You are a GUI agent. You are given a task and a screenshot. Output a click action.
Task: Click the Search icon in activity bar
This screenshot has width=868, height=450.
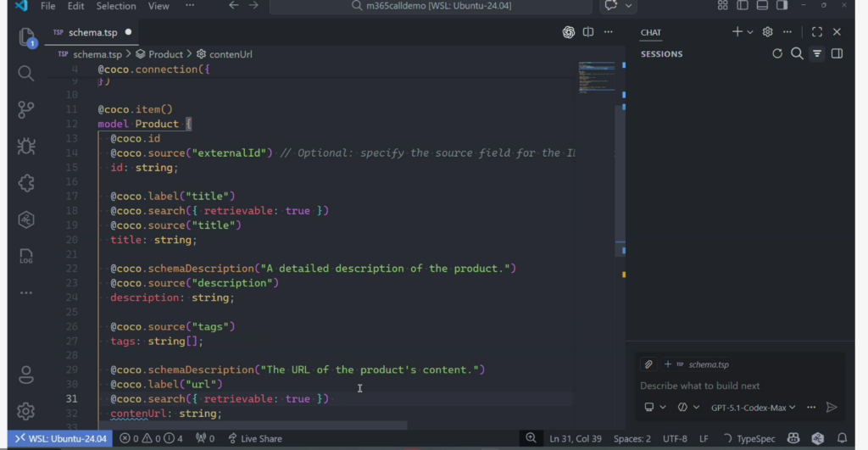click(x=25, y=73)
